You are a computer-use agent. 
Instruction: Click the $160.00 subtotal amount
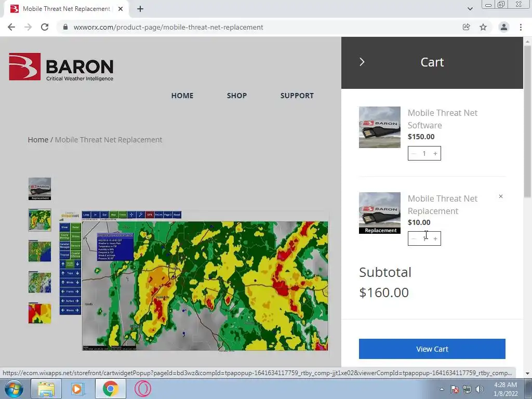coord(384,292)
